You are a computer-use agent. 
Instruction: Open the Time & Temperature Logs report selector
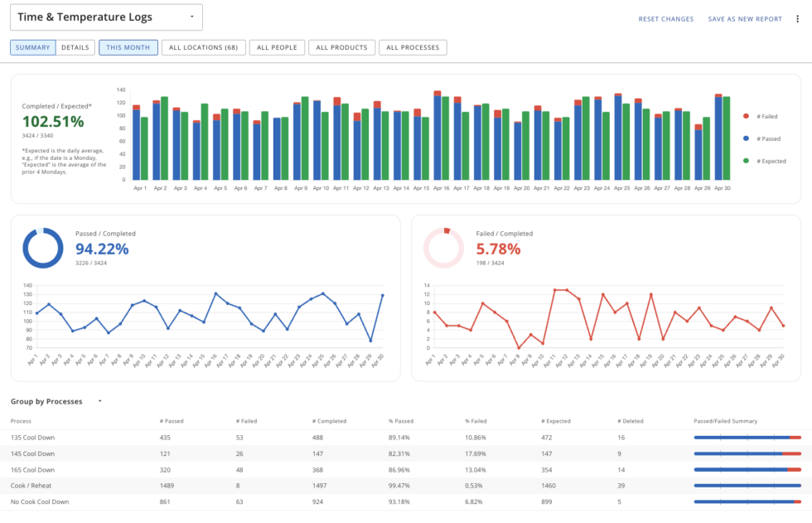coord(107,17)
